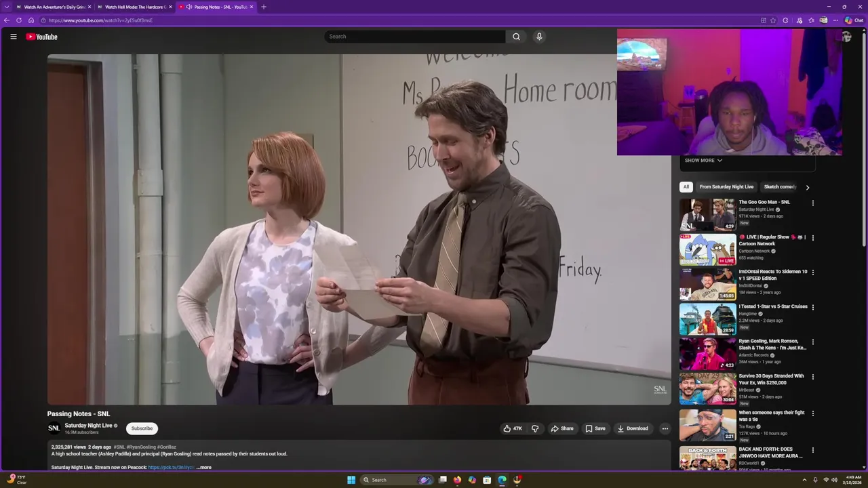Screen dimensions: 868x488
Task: Save the video to a playlist
Action: pos(595,428)
